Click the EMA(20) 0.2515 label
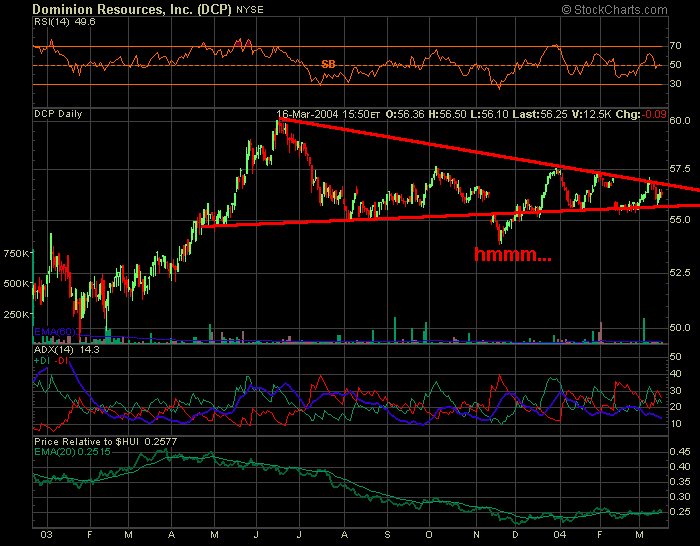The height and width of the screenshot is (546, 700). [x=72, y=451]
